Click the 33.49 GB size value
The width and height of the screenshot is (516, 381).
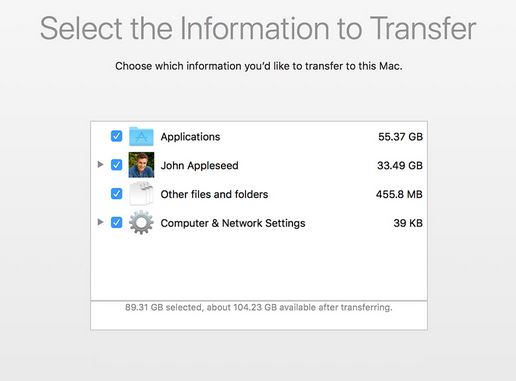click(x=400, y=165)
